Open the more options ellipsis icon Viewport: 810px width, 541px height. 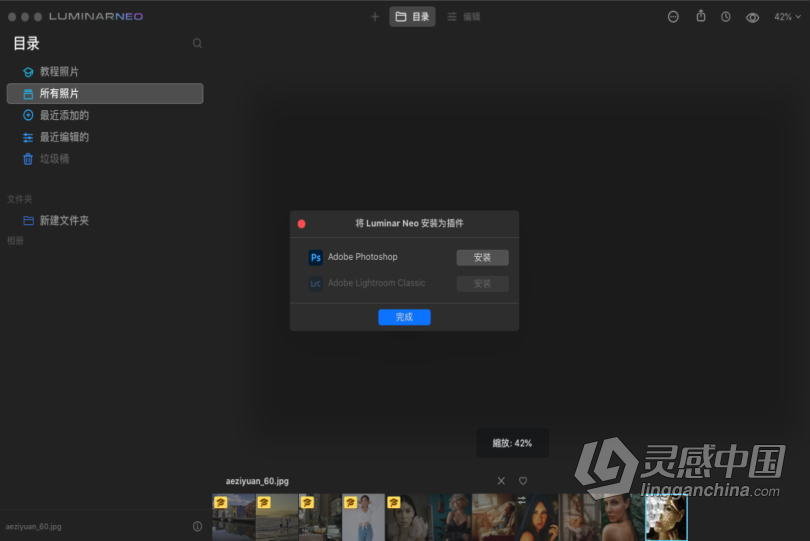[673, 17]
